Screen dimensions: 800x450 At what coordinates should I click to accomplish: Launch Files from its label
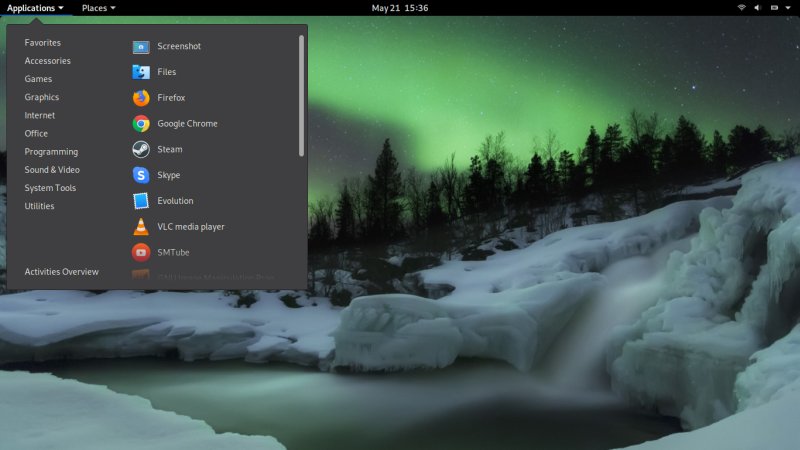click(x=167, y=72)
